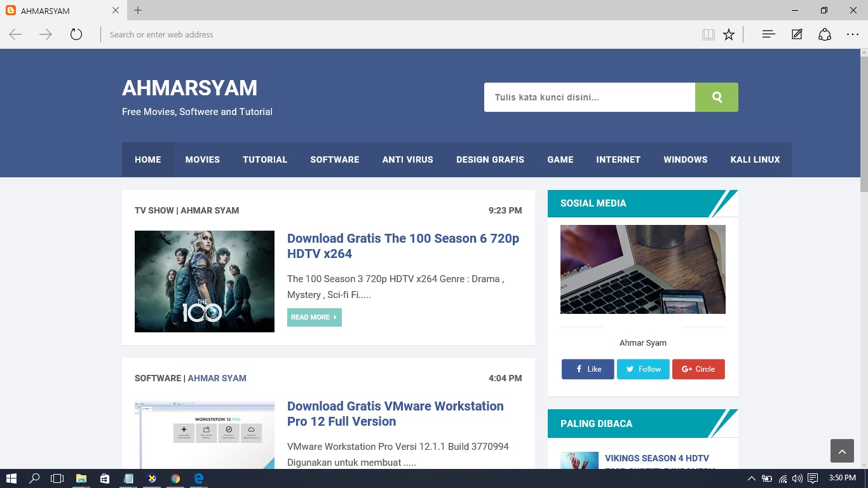Add Ahmar Syam to a Google+ Circle

(698, 369)
